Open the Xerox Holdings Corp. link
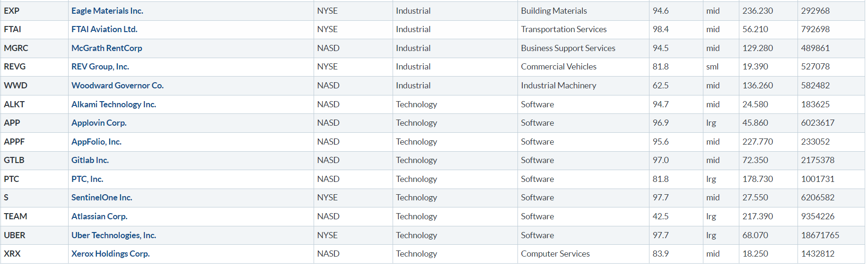 tap(110, 254)
